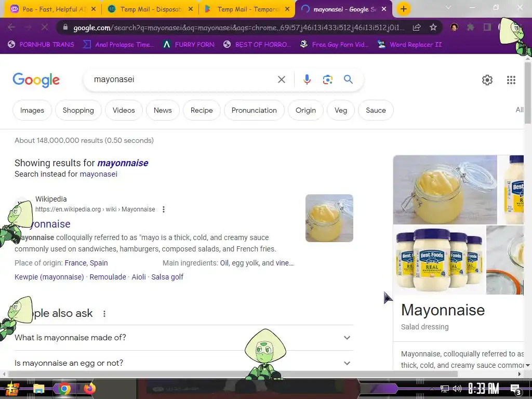Select the Recipe filter chip
Viewport: 532px width, 399px height.
pyautogui.click(x=202, y=110)
